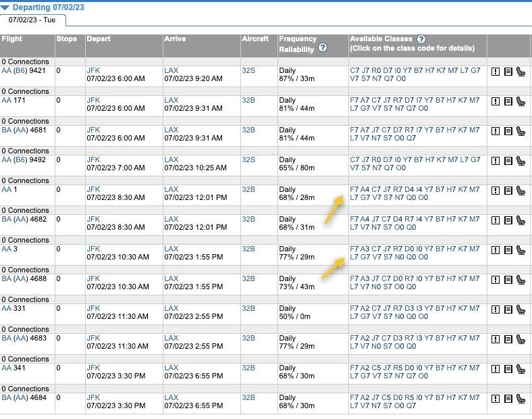The height and width of the screenshot is (419, 532).
Task: Click LAX airport link in AA 1 row
Action: click(171, 189)
